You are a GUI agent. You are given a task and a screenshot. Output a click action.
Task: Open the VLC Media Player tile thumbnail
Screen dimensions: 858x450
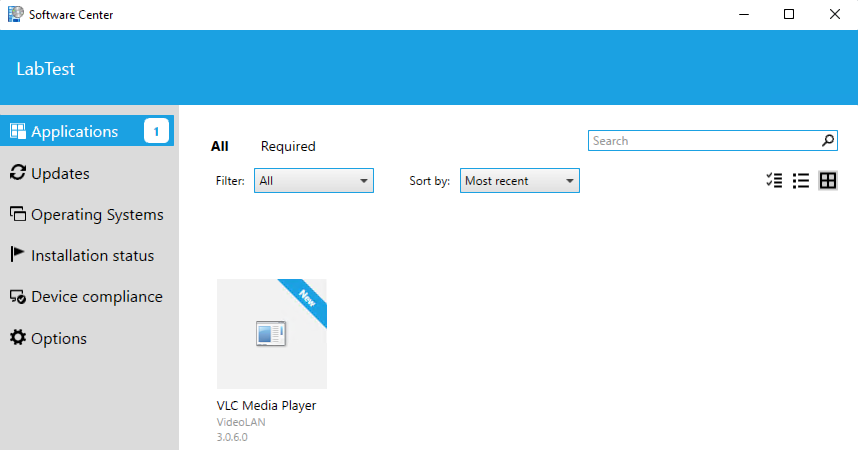(x=272, y=334)
